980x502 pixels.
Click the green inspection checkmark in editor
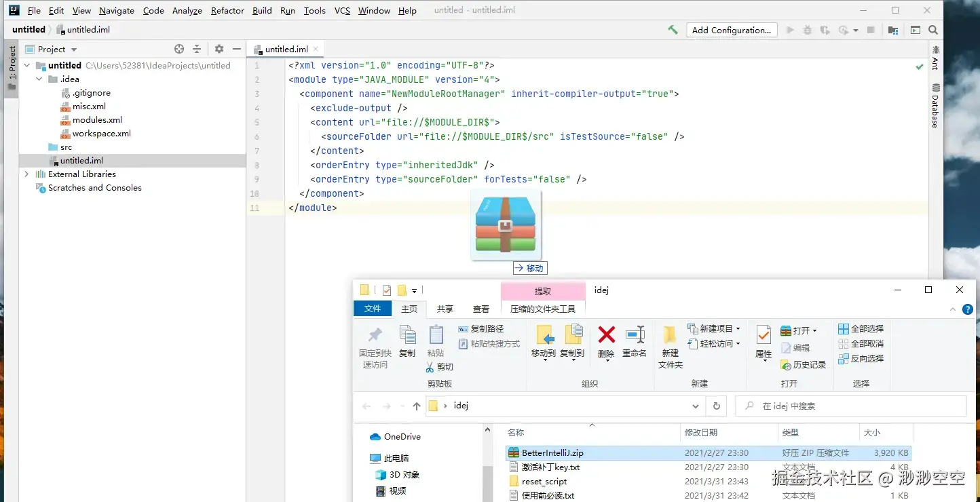(x=920, y=66)
